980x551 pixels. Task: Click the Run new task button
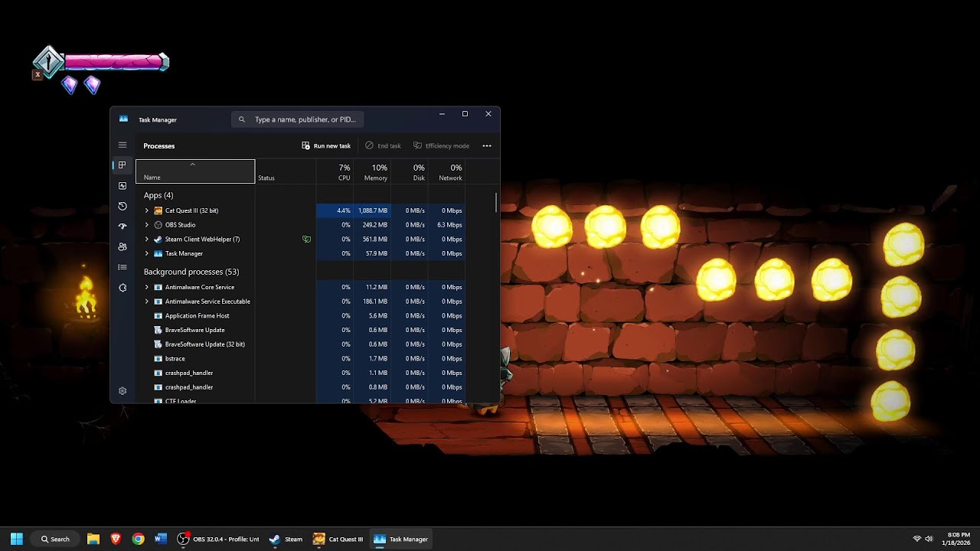pyautogui.click(x=326, y=145)
